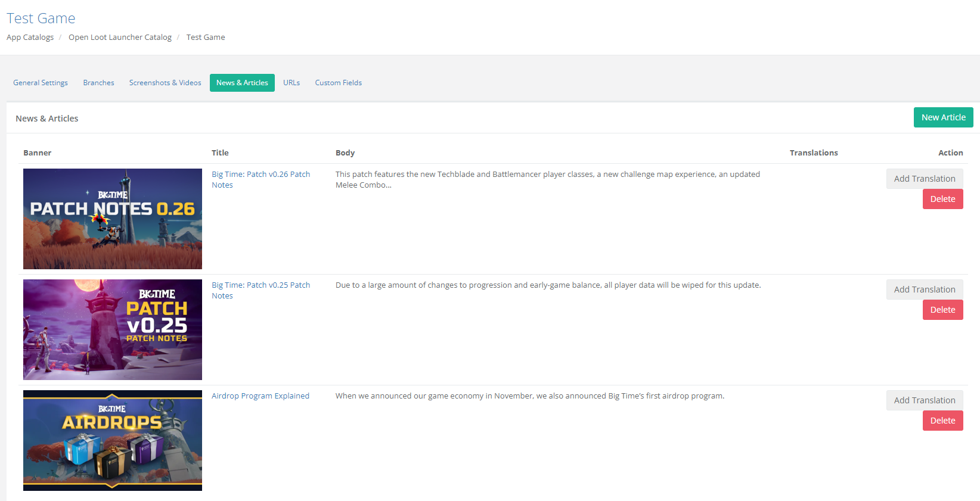The height and width of the screenshot is (501, 980).
Task: Click the New Article button
Action: [x=943, y=117]
